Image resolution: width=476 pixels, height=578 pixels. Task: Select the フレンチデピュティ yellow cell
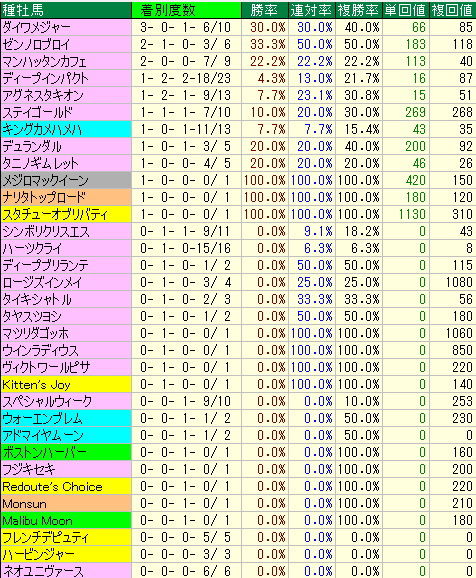pyautogui.click(x=66, y=537)
